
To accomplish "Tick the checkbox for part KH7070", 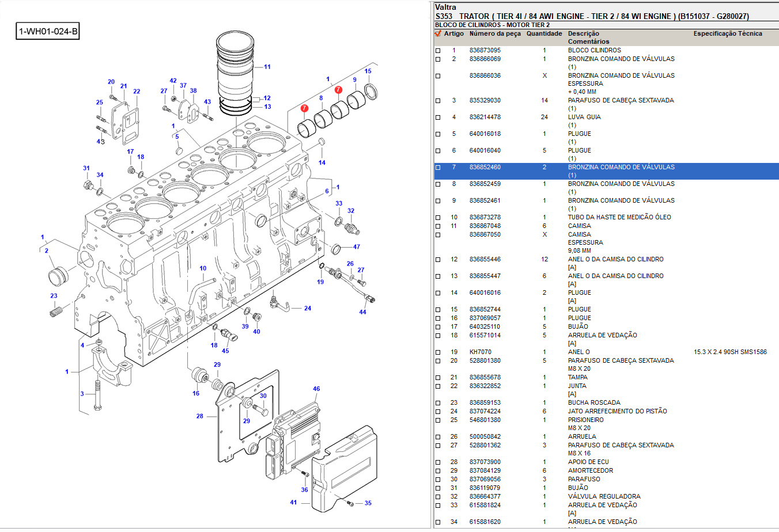I will click(438, 352).
